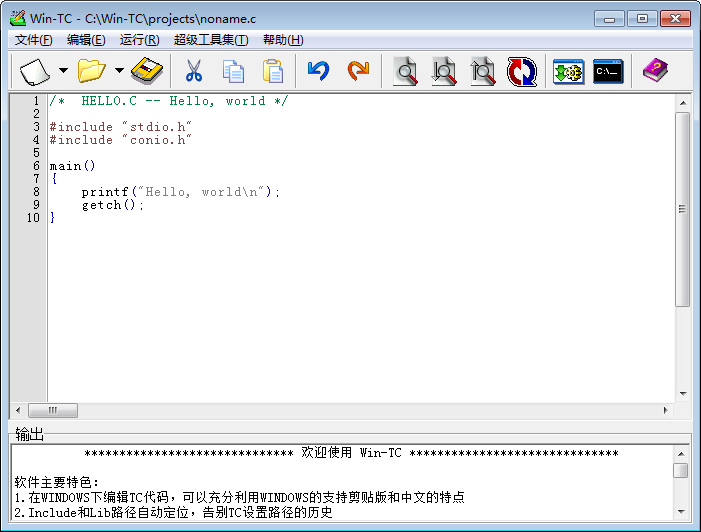Copy selection with the copy icon
This screenshot has height=532, width=701.
point(233,72)
